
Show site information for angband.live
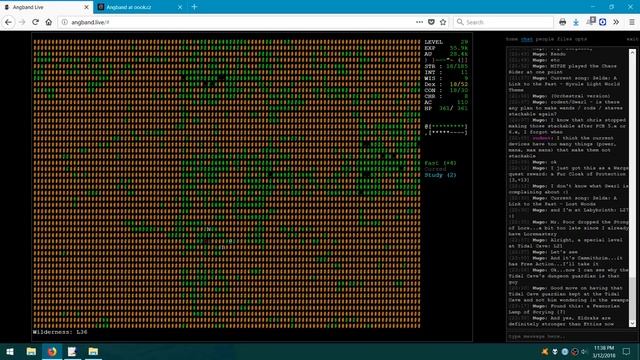click(64, 22)
